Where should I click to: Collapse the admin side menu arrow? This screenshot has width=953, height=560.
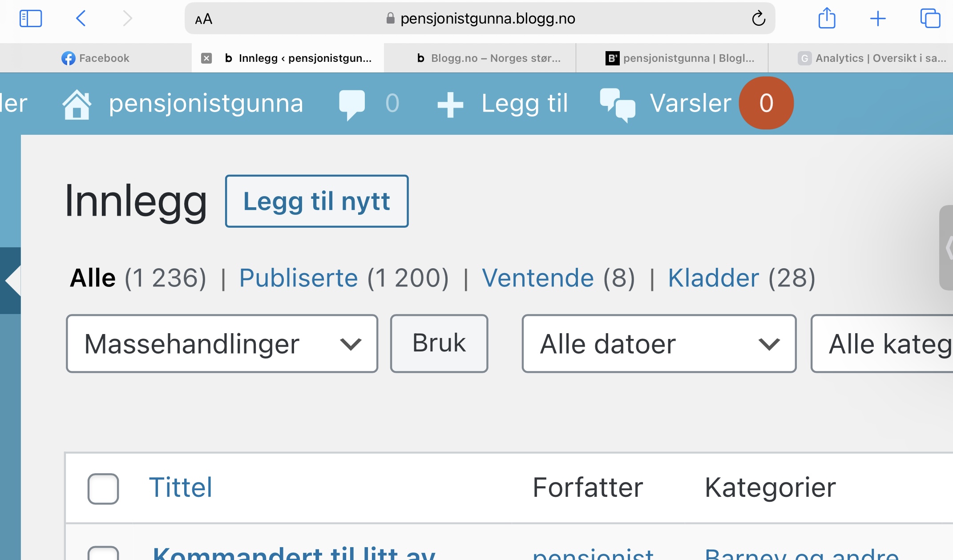coord(13,281)
